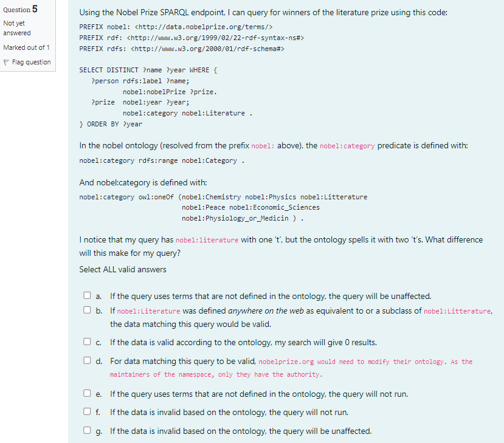Click option g text about invalid data unaffected
This screenshot has width=504, height=443.
click(241, 431)
